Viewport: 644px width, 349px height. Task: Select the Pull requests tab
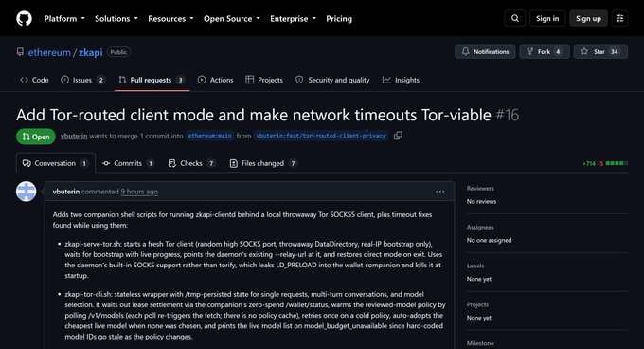pos(152,80)
